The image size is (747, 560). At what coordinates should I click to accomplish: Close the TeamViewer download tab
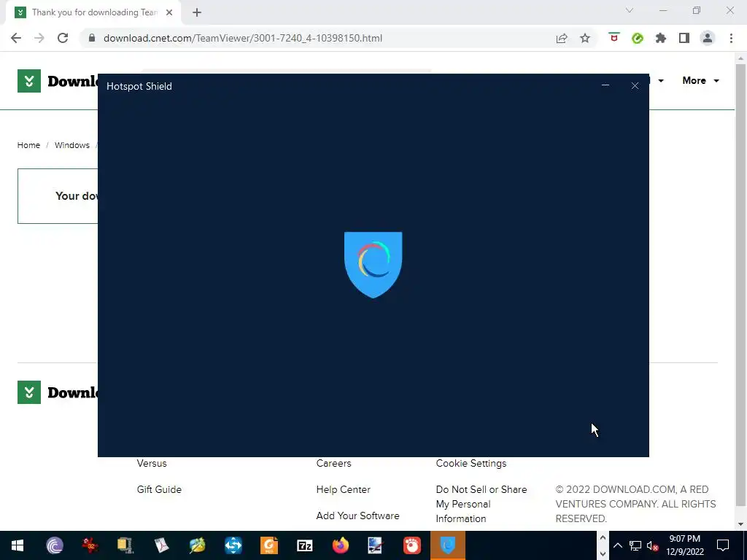tap(169, 12)
